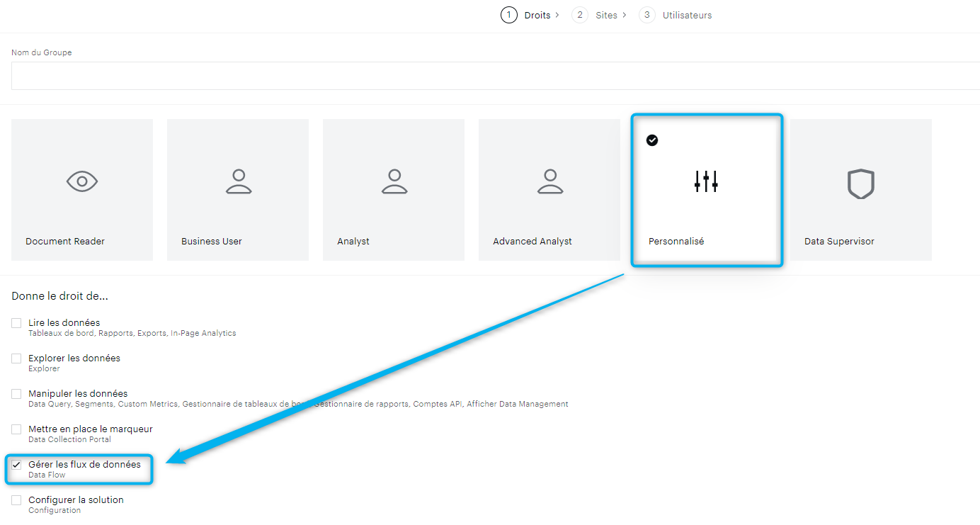
Task: Select the Data Supervisor shield icon
Action: (x=861, y=184)
